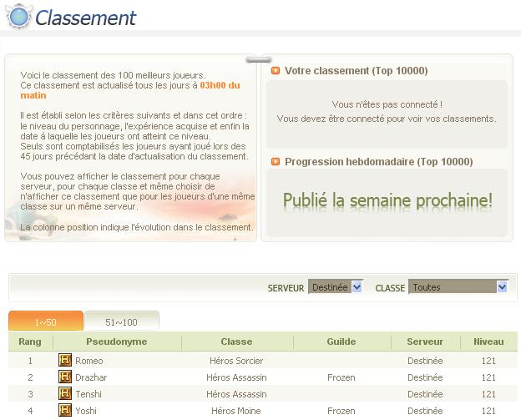The width and height of the screenshot is (521, 420).
Task: Click the Classe column header
Action: tap(236, 342)
